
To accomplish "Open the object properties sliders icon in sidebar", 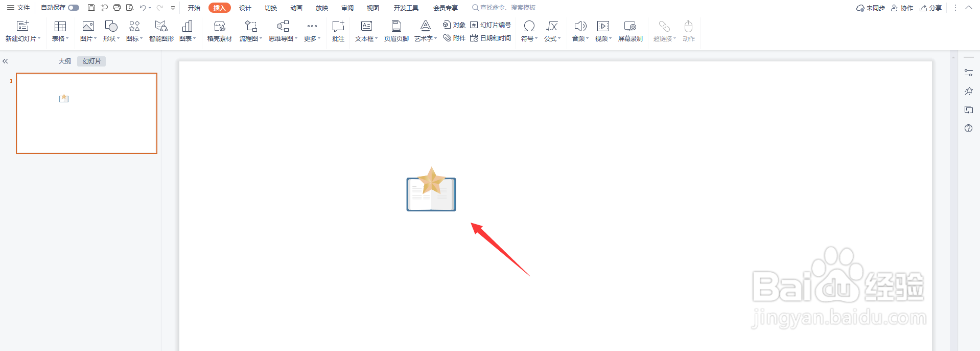I will pos(969,73).
